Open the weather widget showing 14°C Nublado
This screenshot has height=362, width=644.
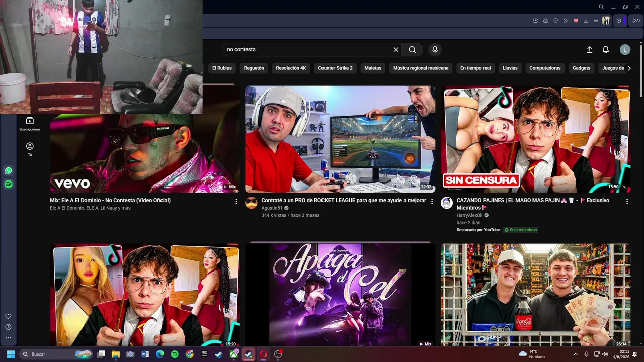pyautogui.click(x=532, y=354)
